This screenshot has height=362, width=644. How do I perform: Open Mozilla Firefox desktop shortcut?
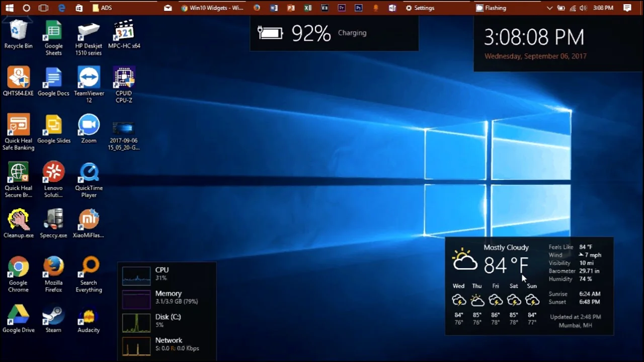tap(53, 267)
